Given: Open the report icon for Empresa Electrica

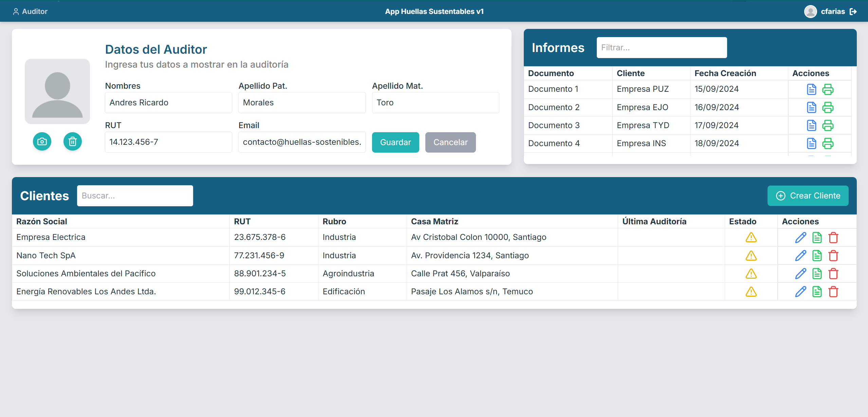Looking at the screenshot, I should tap(817, 237).
